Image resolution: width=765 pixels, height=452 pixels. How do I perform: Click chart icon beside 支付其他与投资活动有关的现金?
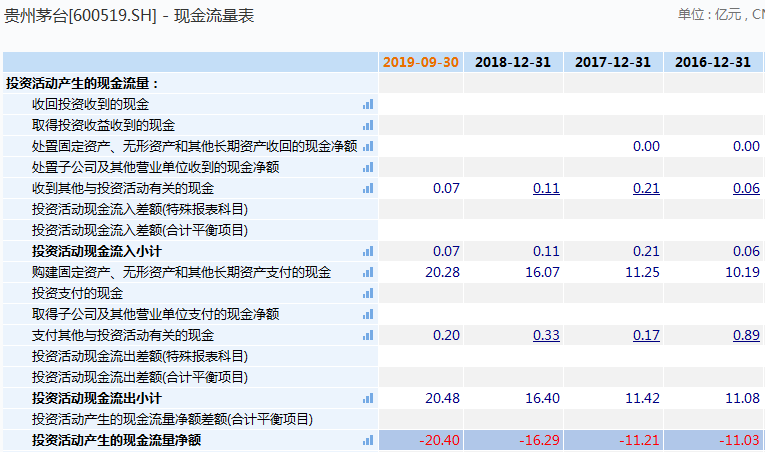(x=367, y=335)
